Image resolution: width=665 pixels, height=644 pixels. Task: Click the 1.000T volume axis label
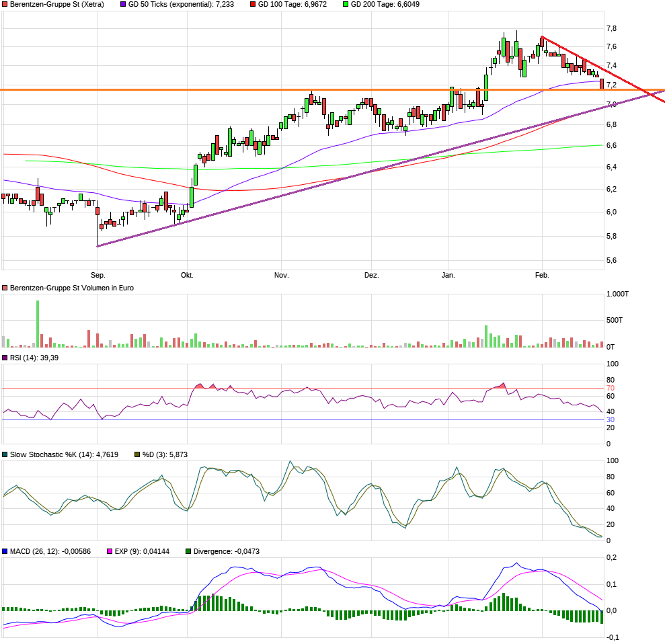tap(617, 294)
